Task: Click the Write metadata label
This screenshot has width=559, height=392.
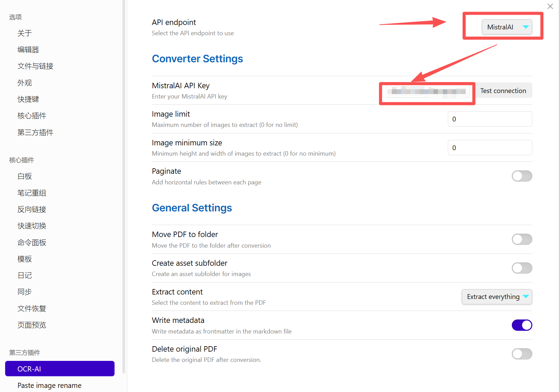Action: [178, 320]
